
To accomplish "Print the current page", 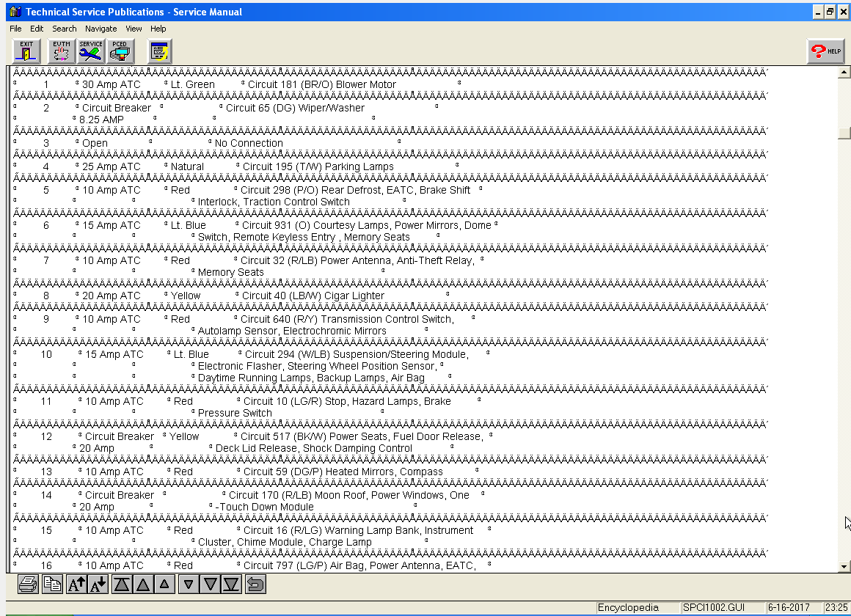I will 28,584.
